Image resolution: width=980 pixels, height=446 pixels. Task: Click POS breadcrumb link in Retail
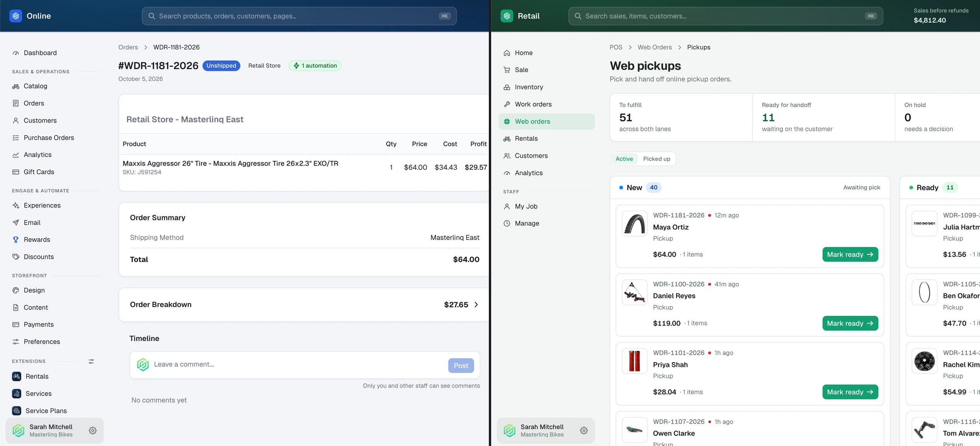pos(616,47)
